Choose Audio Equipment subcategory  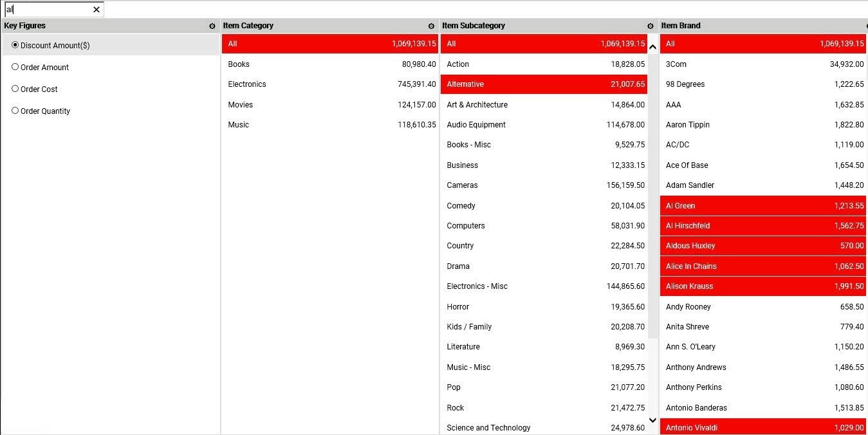point(544,125)
